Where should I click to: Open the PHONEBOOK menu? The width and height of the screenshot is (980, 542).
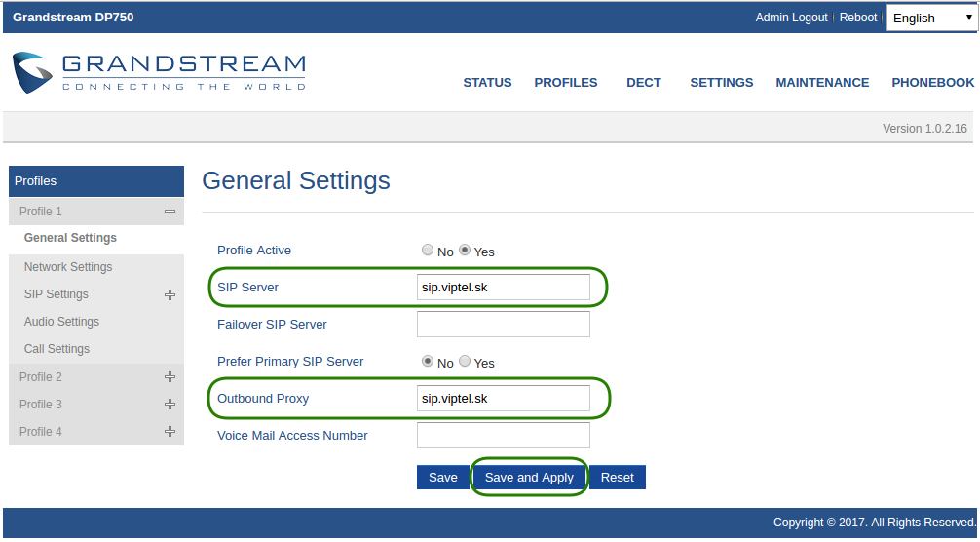(x=933, y=83)
